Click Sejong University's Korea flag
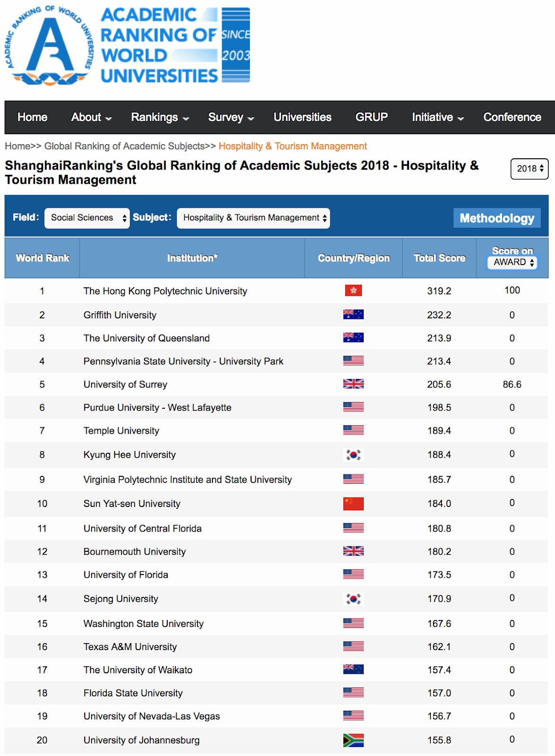This screenshot has width=555, height=756. point(353,599)
